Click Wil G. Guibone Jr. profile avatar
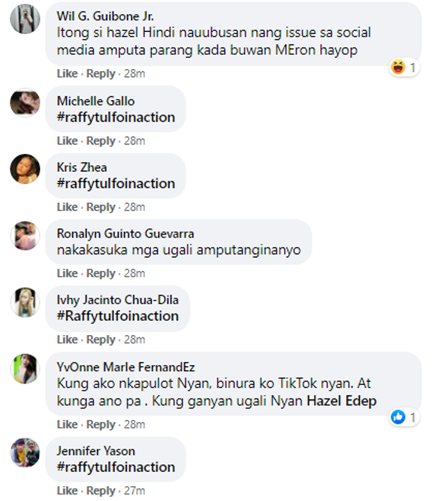This screenshot has height=501, width=448. coord(25,19)
